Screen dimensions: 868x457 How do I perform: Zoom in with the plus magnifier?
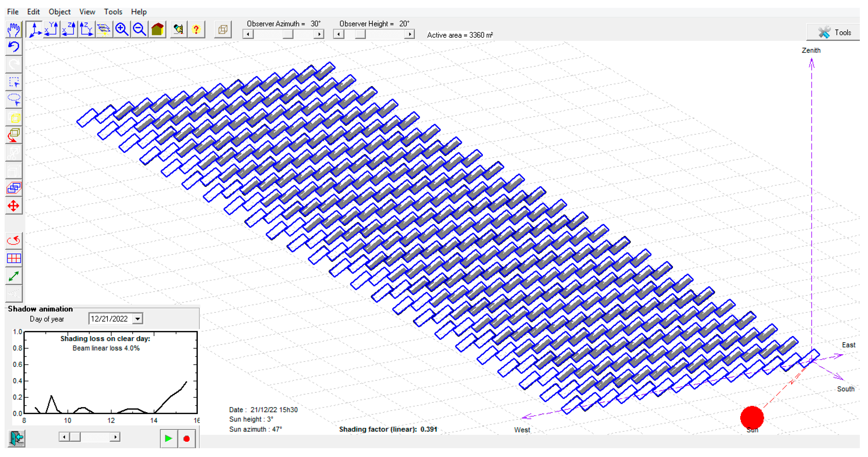122,30
